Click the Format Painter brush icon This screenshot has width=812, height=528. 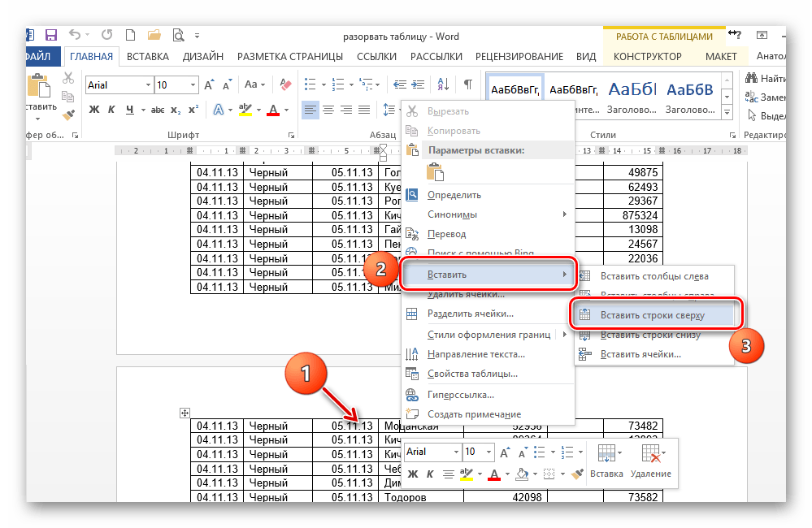(x=68, y=115)
